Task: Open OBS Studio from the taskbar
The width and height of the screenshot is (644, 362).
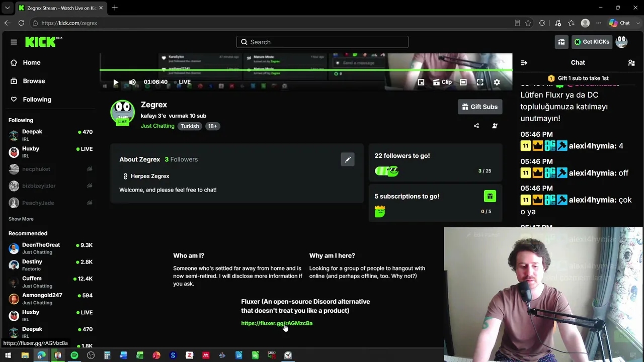Action: [91, 355]
